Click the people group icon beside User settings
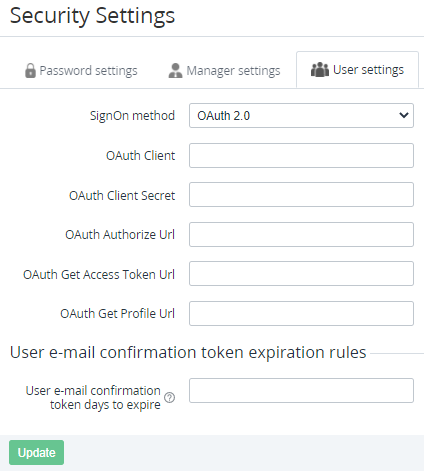The width and height of the screenshot is (424, 475). (x=320, y=70)
